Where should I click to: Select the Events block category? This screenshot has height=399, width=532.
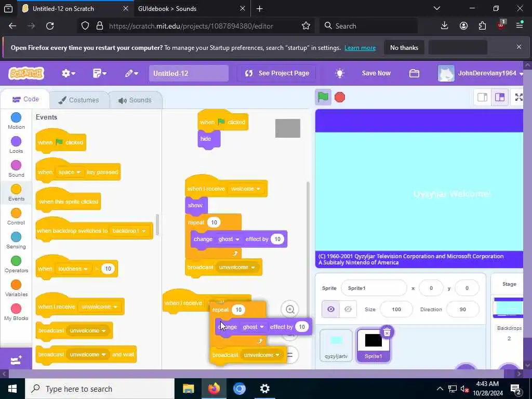pos(16,193)
